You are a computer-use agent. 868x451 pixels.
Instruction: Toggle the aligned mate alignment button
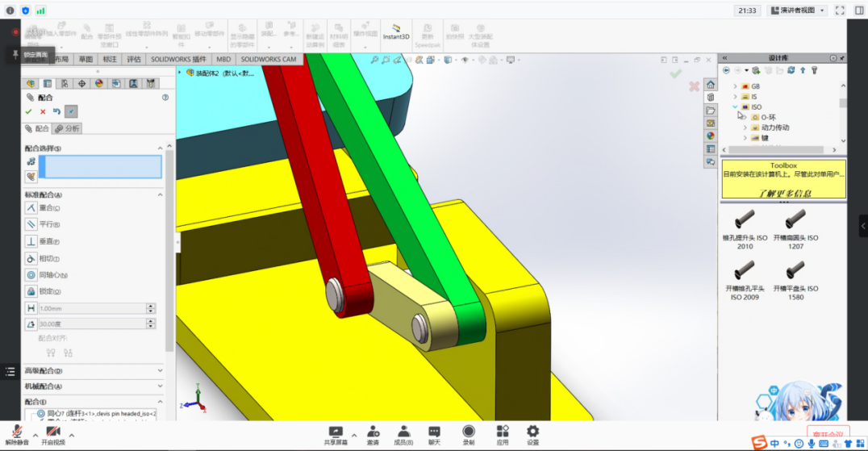pos(51,353)
